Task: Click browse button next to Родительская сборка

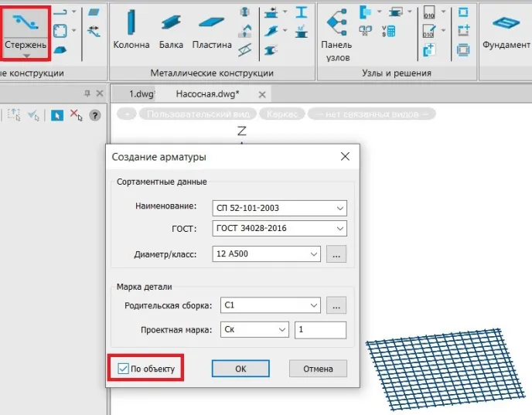Action: [x=336, y=305]
